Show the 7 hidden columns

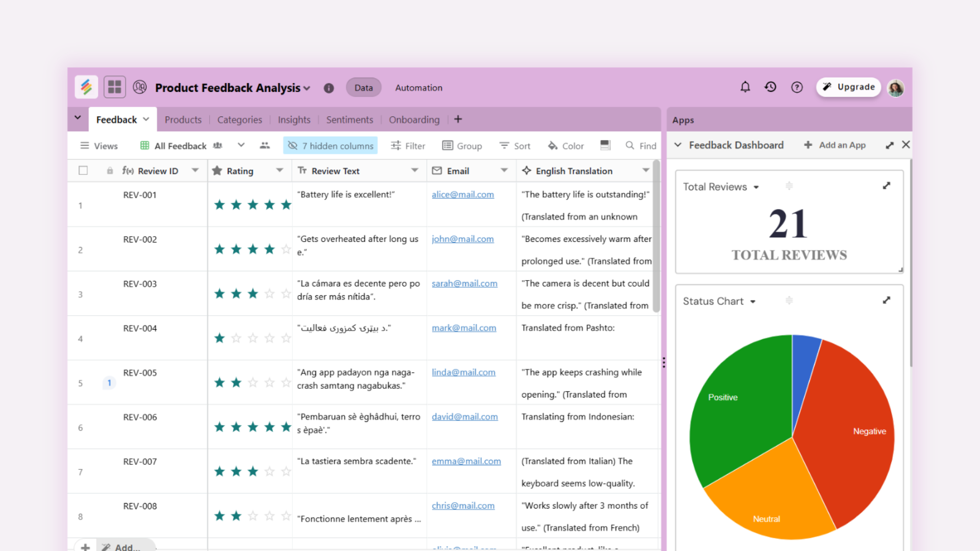click(x=330, y=145)
